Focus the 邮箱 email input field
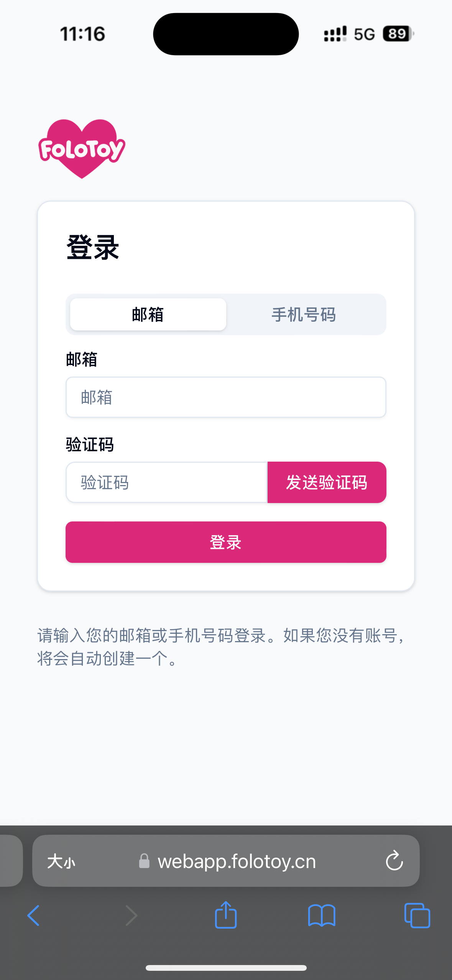The width and height of the screenshot is (452, 980). [x=226, y=397]
